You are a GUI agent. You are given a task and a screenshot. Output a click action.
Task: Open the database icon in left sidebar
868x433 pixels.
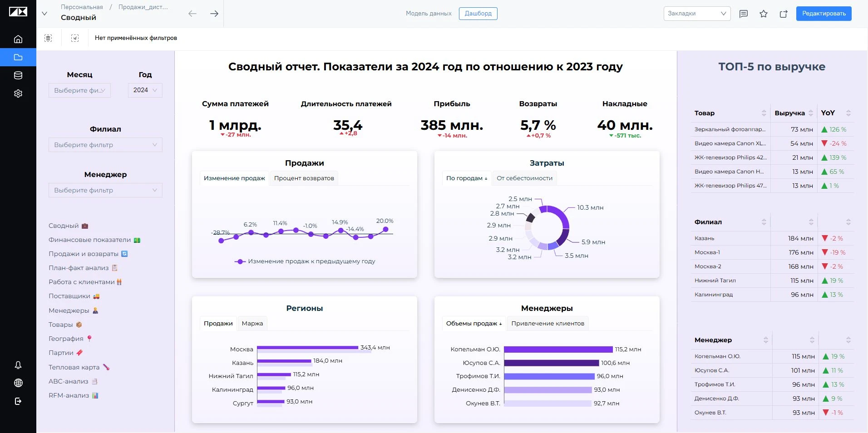click(x=18, y=75)
